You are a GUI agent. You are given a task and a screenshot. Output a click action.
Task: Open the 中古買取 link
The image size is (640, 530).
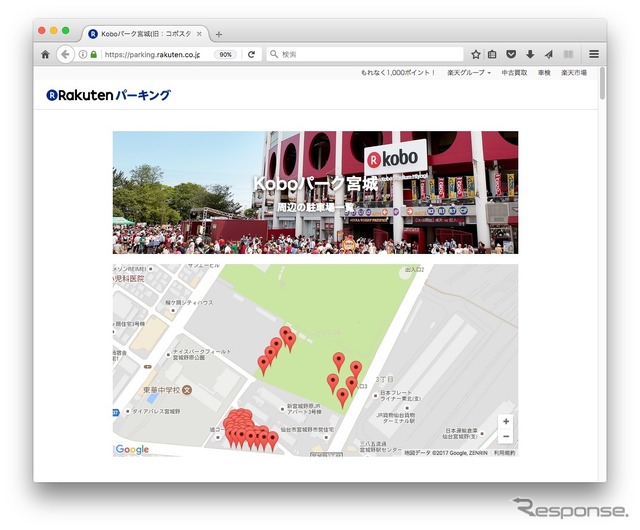click(514, 73)
